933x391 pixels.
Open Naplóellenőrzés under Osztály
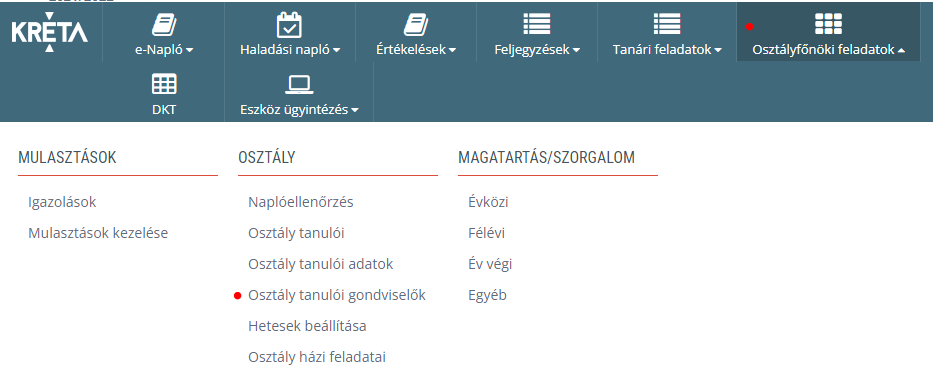click(x=300, y=202)
